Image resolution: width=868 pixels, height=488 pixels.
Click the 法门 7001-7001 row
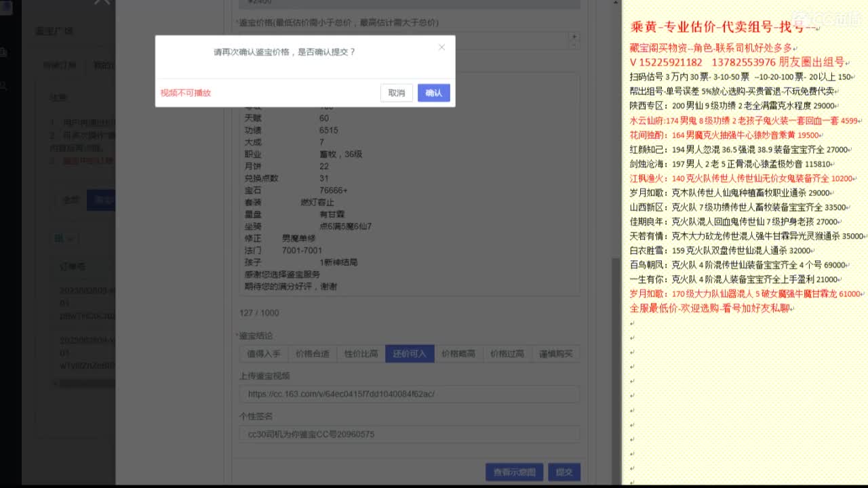(283, 251)
